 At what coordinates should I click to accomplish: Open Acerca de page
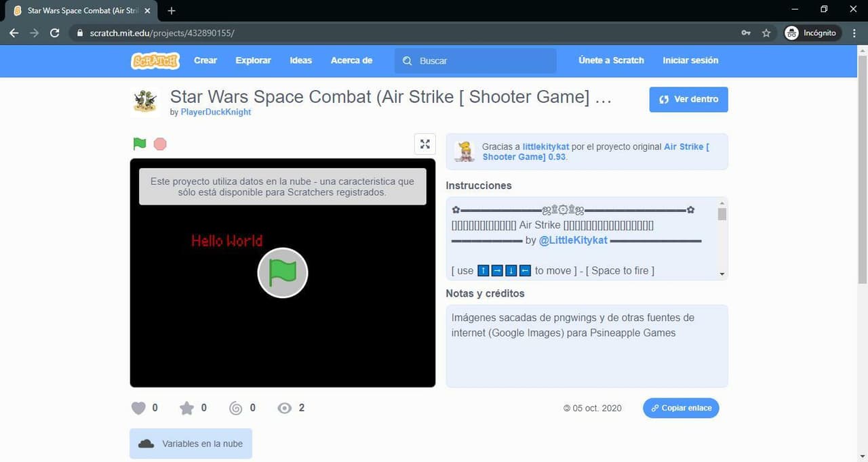pyautogui.click(x=351, y=60)
